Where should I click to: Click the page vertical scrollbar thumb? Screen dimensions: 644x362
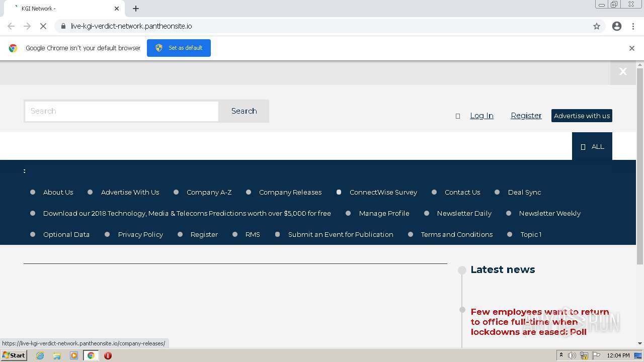(640, 166)
